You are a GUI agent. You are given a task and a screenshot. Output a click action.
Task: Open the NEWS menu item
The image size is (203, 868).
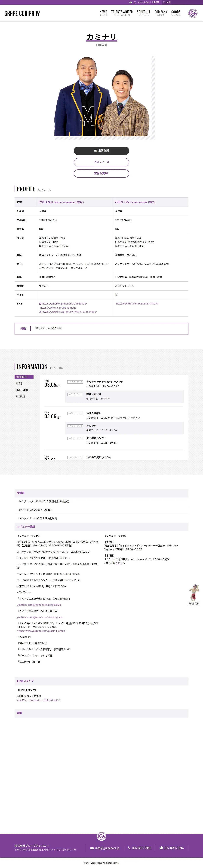coord(104,13)
